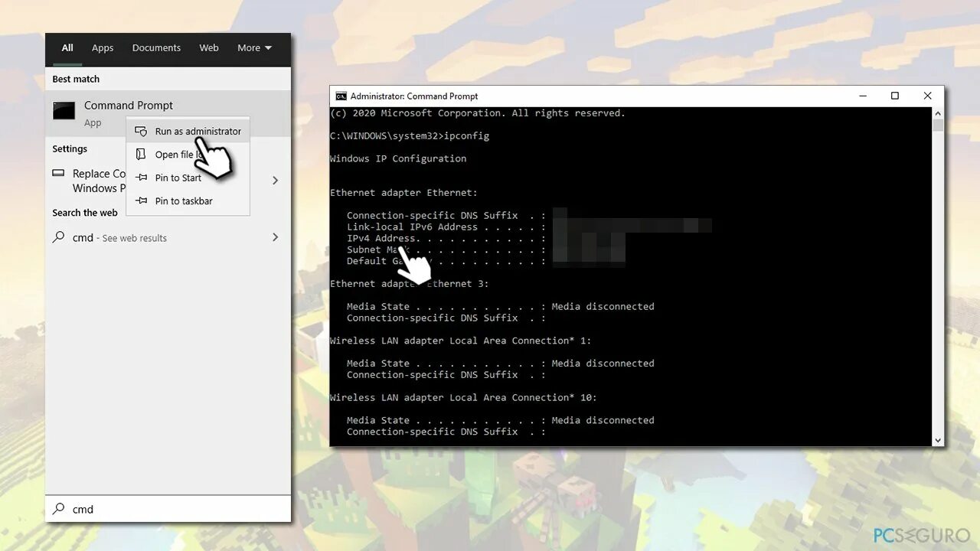Click Administrator: Command Prompt title text
This screenshot has height=551, width=980.
coord(414,96)
